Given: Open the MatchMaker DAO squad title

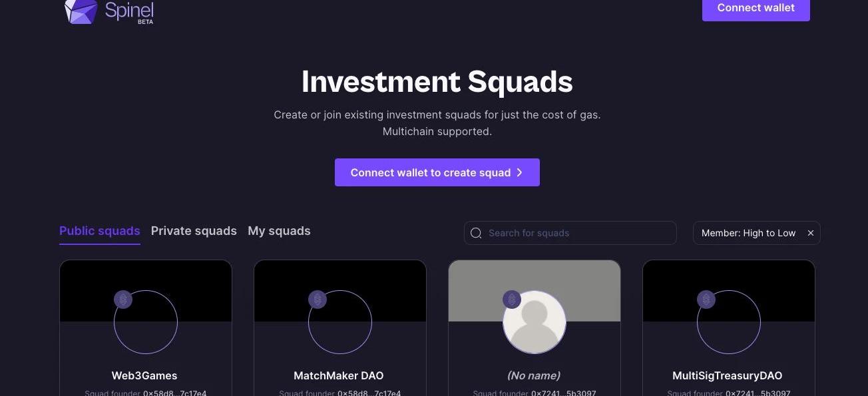Looking at the screenshot, I should (339, 375).
